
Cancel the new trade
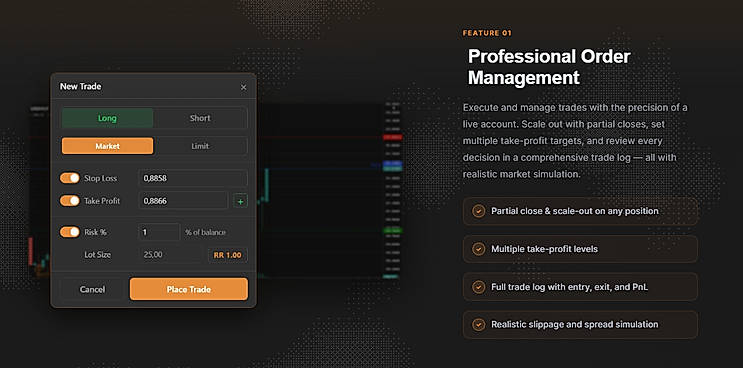click(92, 289)
